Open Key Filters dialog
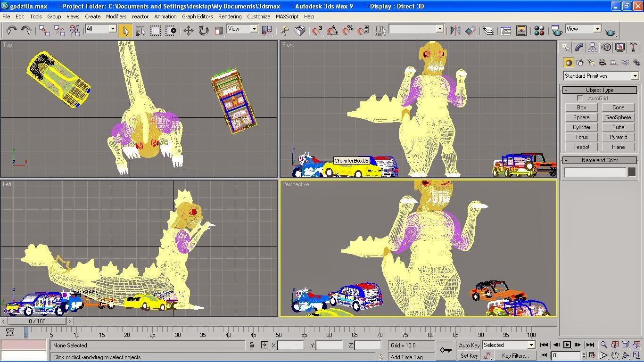 pos(515,356)
